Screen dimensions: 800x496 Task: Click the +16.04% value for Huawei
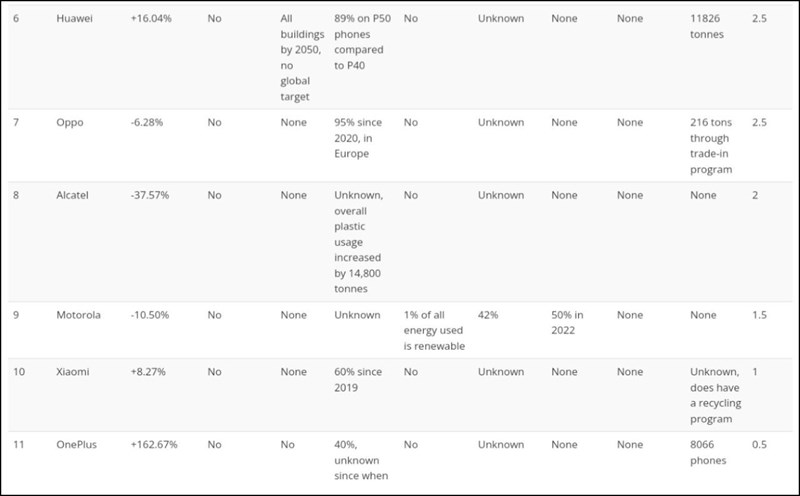point(151,18)
